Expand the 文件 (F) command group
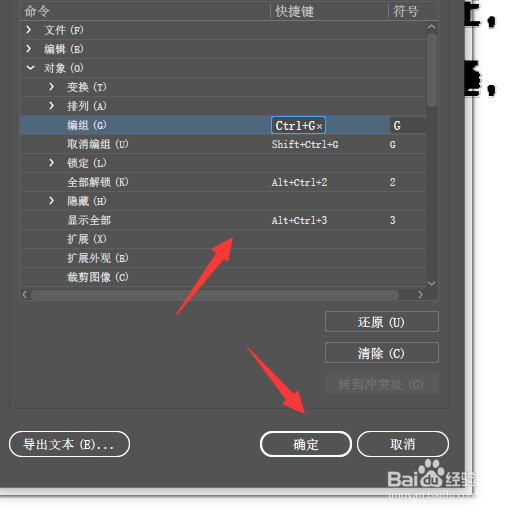Image resolution: width=505 pixels, height=513 pixels. 29,30
